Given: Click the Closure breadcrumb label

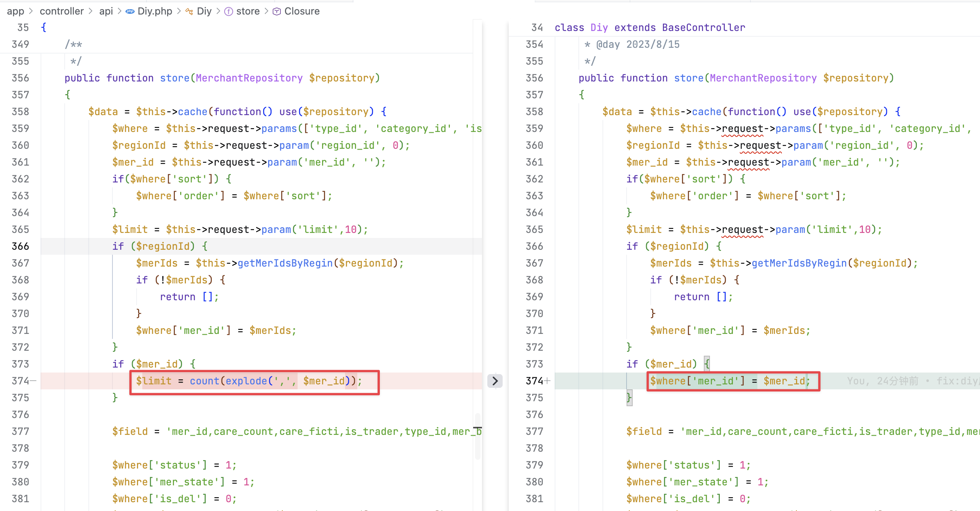Looking at the screenshot, I should (x=302, y=11).
